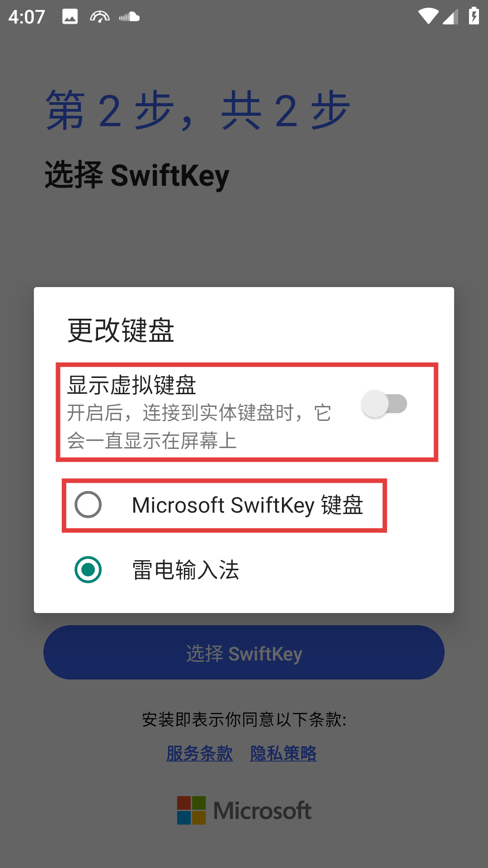
Task: Click the Microsoft four-color logo
Action: click(x=192, y=810)
